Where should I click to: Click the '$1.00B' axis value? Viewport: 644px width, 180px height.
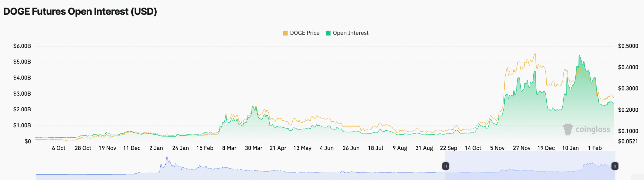[x=22, y=125]
